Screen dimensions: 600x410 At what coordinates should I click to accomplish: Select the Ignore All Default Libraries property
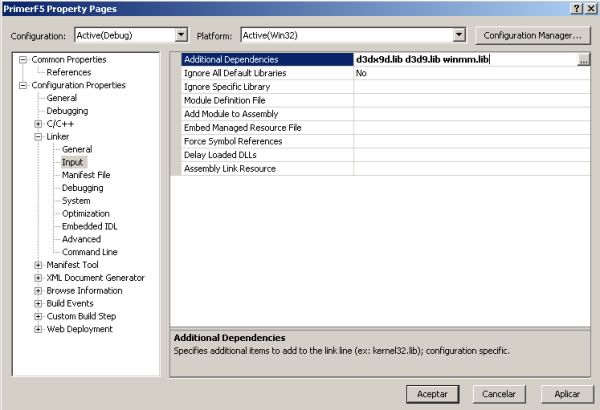pos(267,73)
